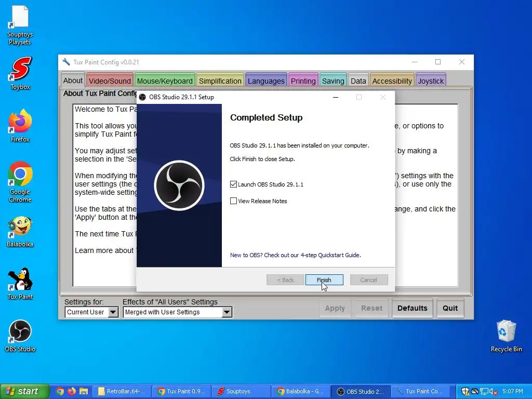Switch to RetroBar taskbar item
This screenshot has width=532, height=399.
[x=121, y=391]
